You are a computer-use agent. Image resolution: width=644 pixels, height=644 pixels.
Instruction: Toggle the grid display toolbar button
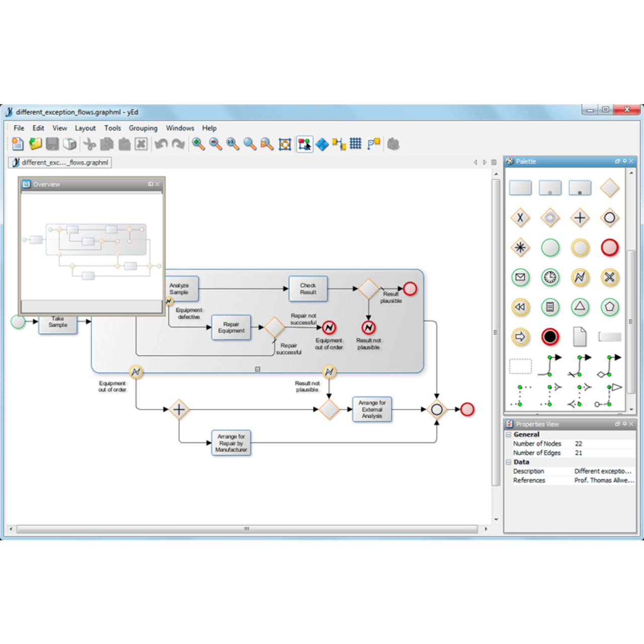[x=356, y=144]
